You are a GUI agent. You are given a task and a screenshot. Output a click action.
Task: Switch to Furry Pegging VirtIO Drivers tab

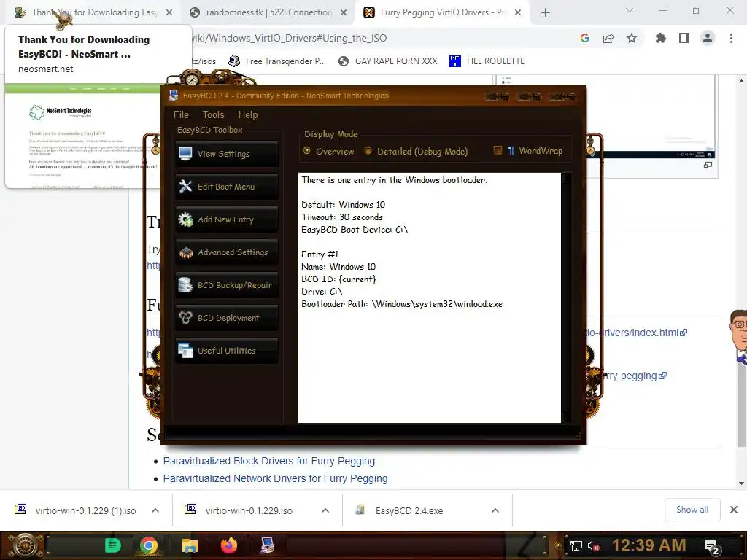pos(441,12)
